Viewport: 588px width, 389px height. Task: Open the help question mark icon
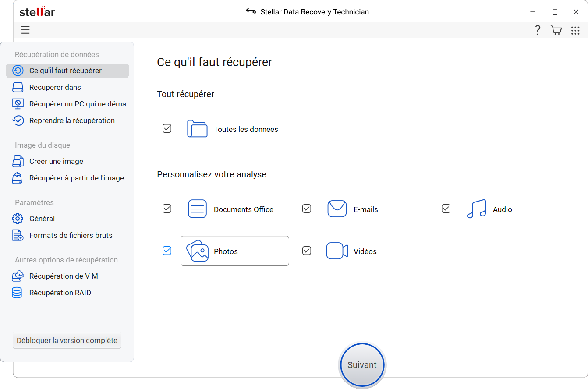click(538, 30)
